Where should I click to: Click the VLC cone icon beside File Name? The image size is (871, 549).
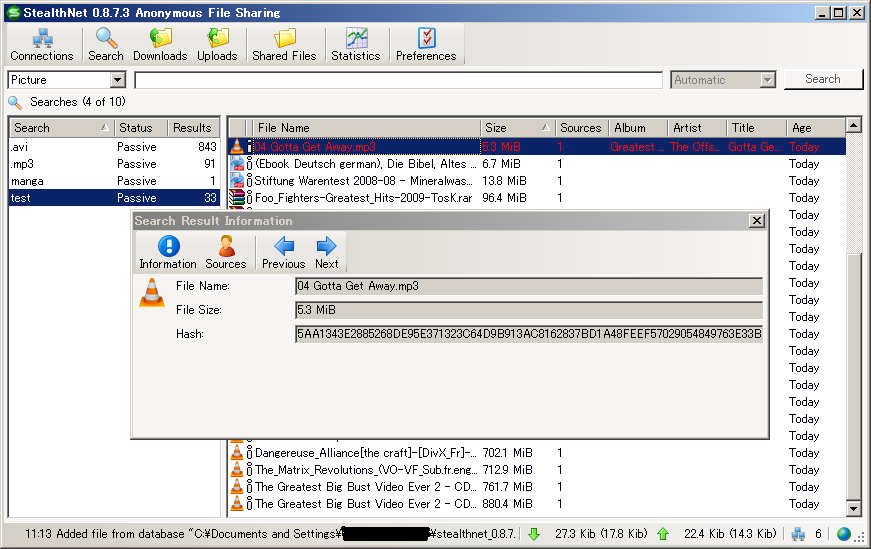point(152,293)
